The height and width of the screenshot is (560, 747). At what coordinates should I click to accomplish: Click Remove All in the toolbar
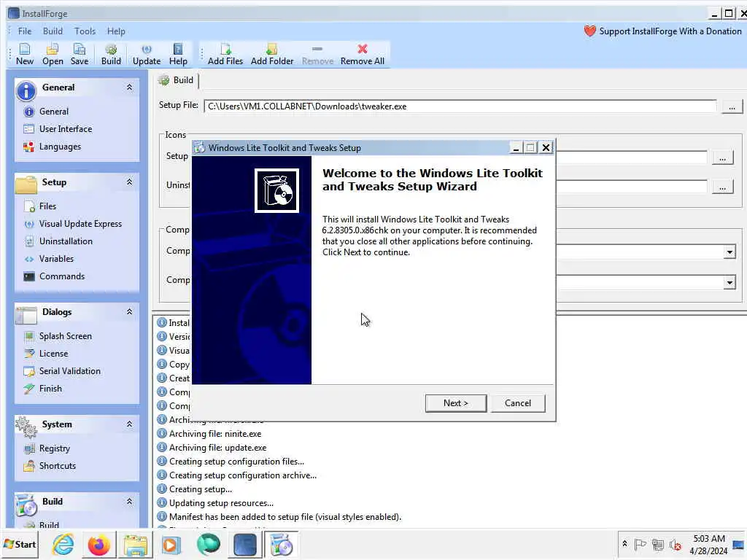pos(362,54)
